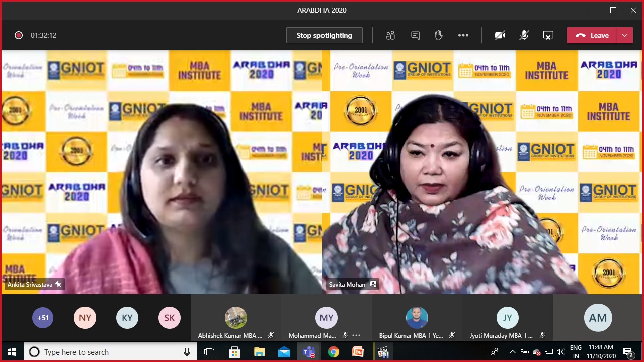Click Bipul Kumar's profile picture

(417, 318)
